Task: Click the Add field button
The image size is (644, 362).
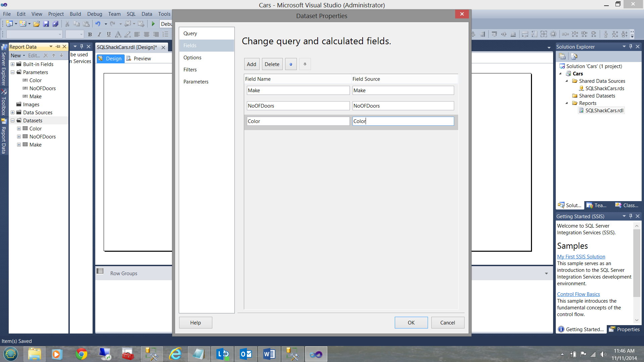Action: tap(251, 64)
